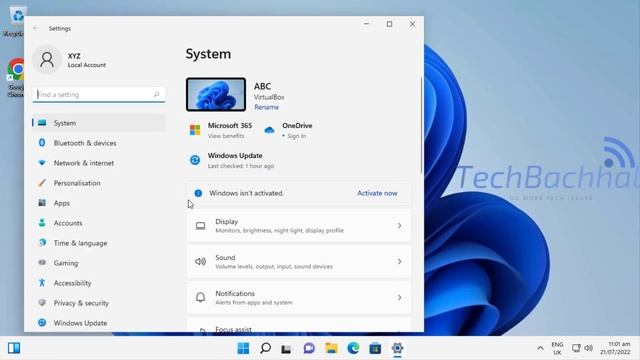Image resolution: width=640 pixels, height=360 pixels.
Task: Open Apps category
Action: point(99,203)
